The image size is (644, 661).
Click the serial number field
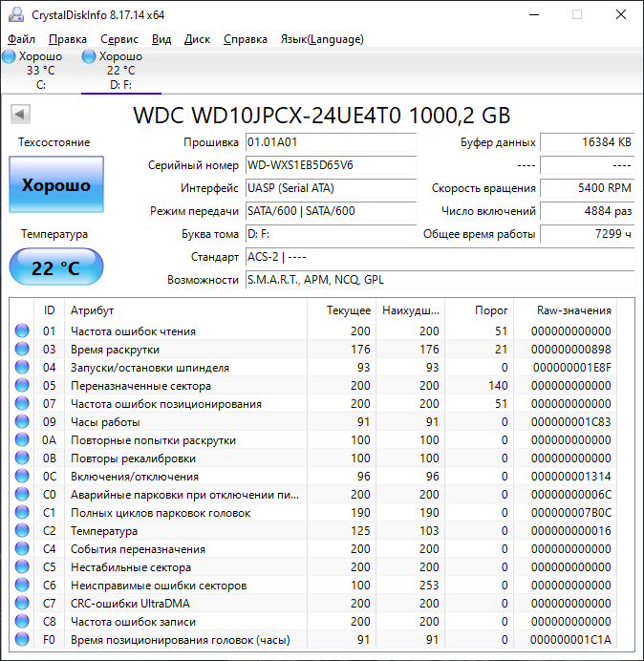coord(330,165)
